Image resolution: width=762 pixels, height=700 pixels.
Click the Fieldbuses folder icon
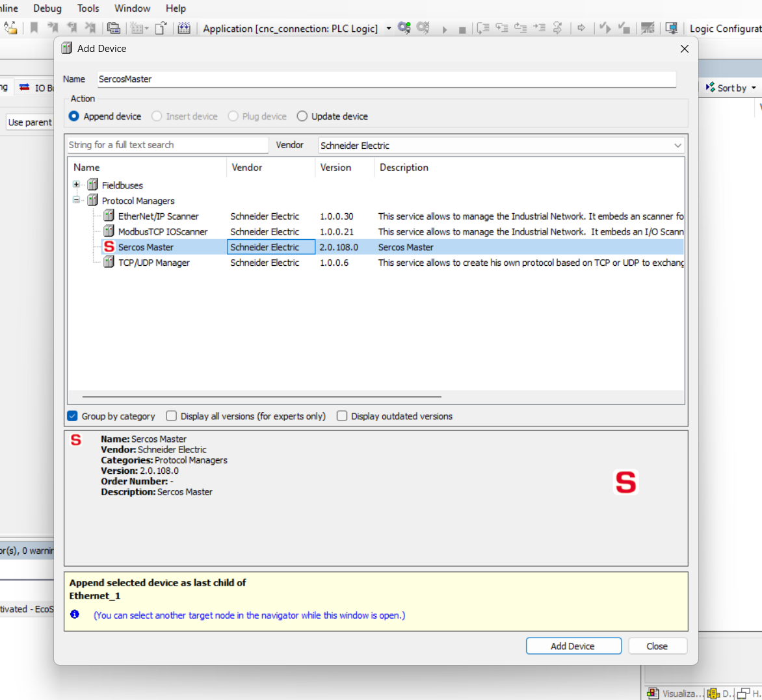coord(93,185)
